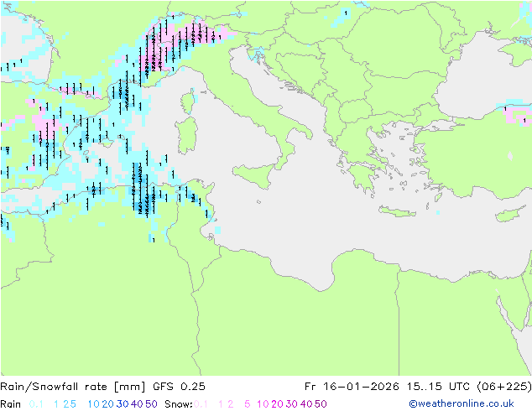
Task: Select the Snow 0.1 legend color value
Action: (201, 404)
